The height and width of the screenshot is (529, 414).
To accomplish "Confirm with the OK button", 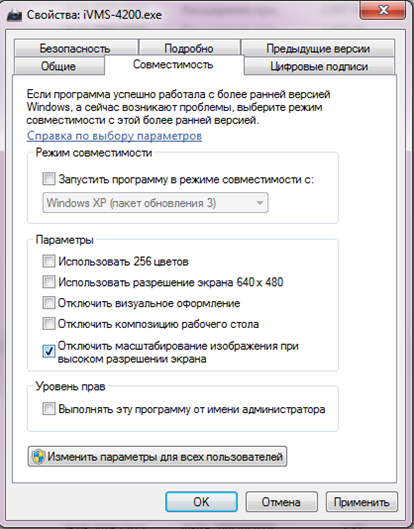I will tap(201, 502).
